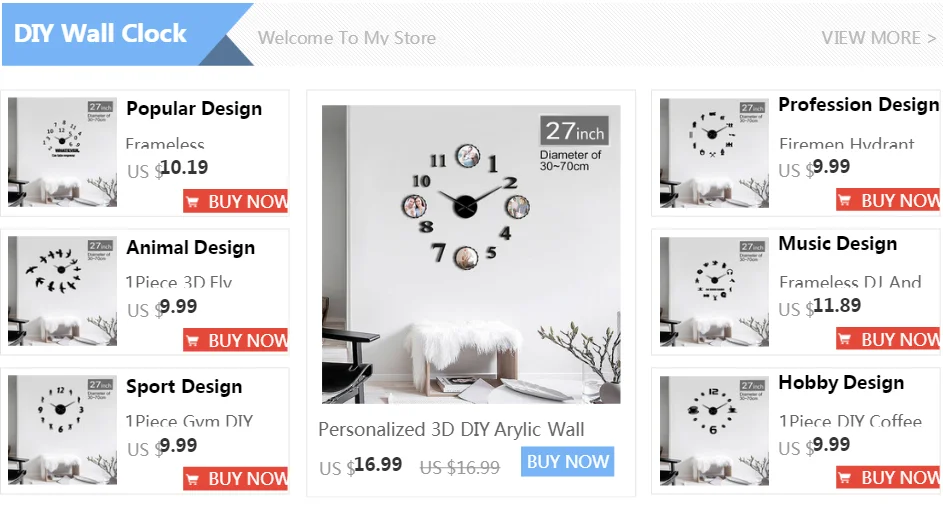Select the Sport Design clock thumbnail
Image resolution: width=943 pixels, height=518 pixels.
pyautogui.click(x=63, y=430)
